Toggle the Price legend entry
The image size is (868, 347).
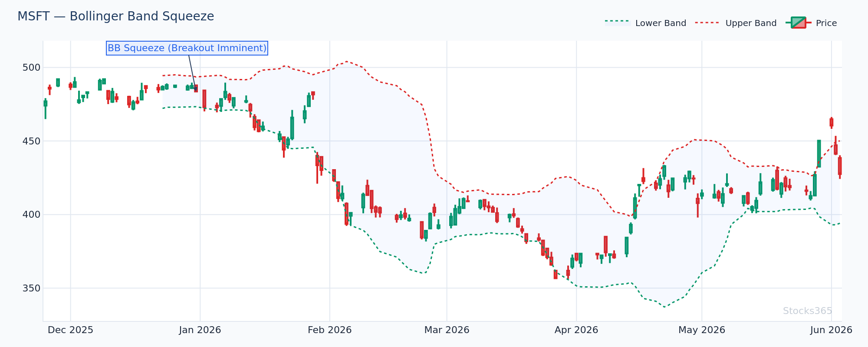click(811, 23)
